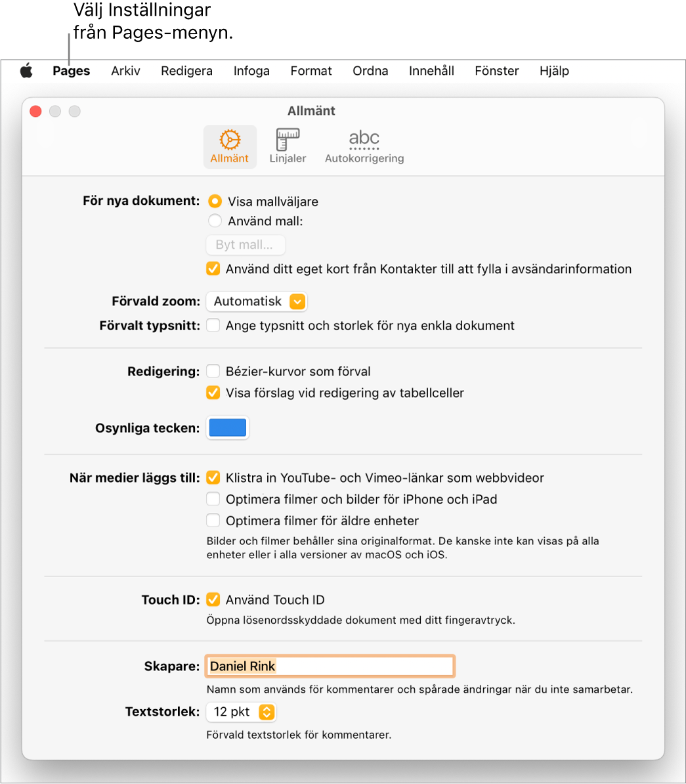Switch to the Autokorrigering pane
This screenshot has height=784, width=686.
point(364,146)
